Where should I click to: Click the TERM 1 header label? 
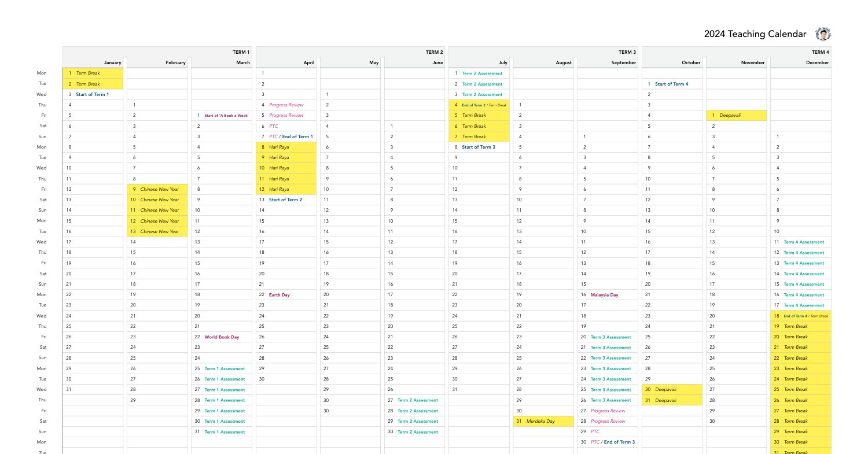click(x=241, y=52)
